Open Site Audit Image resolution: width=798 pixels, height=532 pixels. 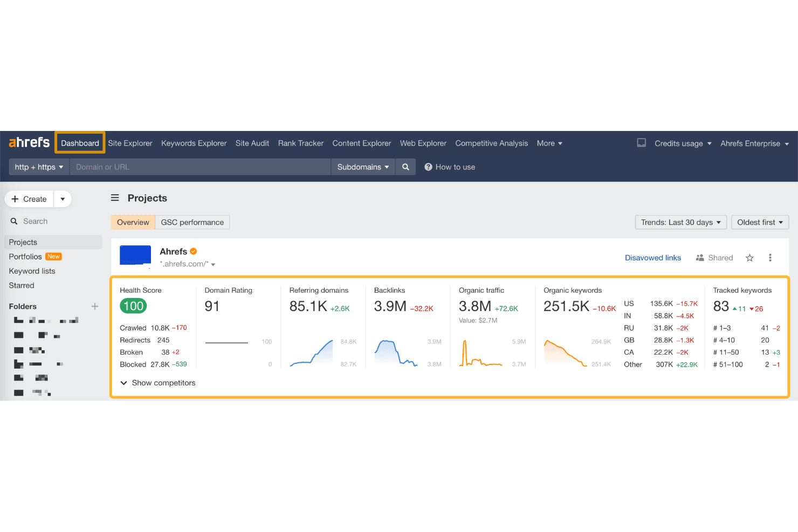tap(252, 143)
